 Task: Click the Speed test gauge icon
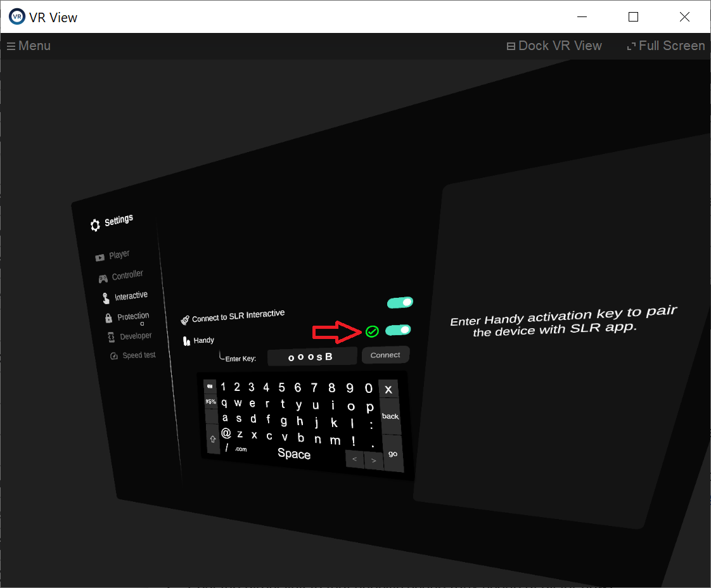[114, 356]
